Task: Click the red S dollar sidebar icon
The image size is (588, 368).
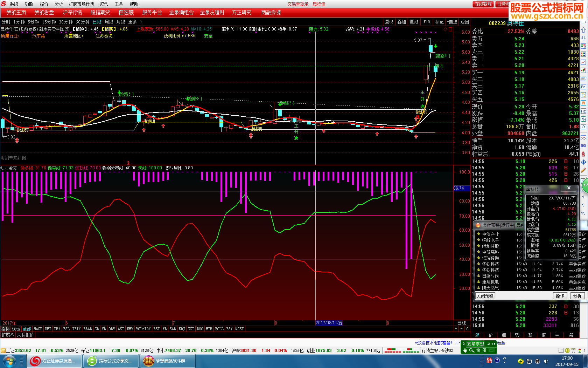Action: (583, 154)
